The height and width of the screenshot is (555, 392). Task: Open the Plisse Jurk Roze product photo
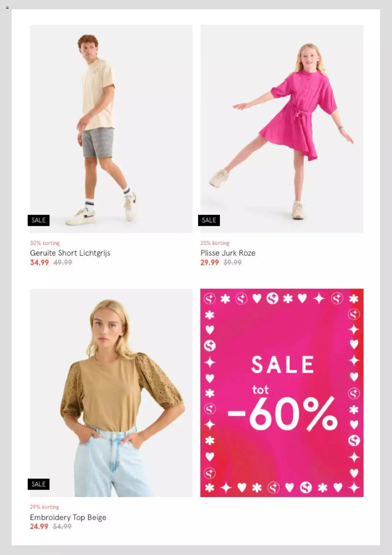[282, 129]
